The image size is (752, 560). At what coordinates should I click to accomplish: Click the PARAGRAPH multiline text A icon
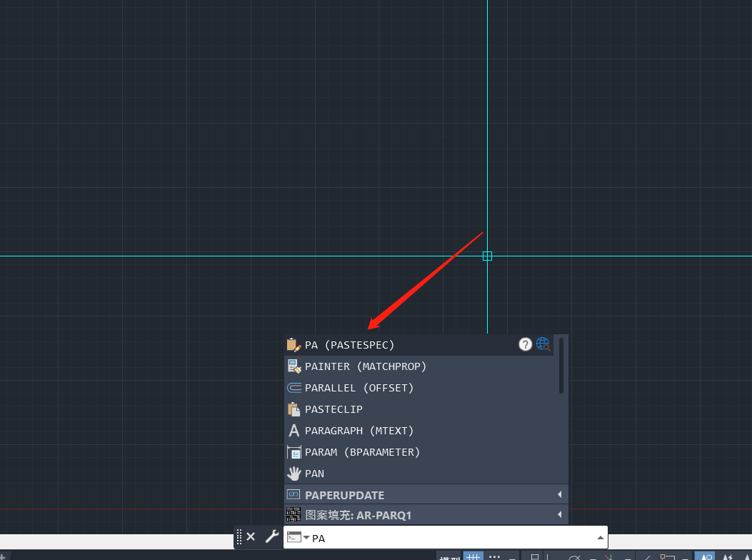294,431
